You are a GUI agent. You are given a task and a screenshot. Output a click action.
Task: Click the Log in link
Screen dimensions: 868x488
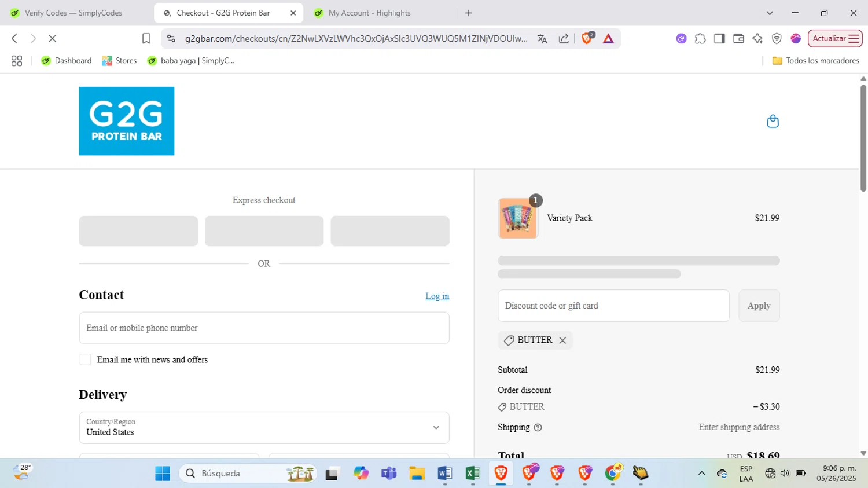[437, 296]
